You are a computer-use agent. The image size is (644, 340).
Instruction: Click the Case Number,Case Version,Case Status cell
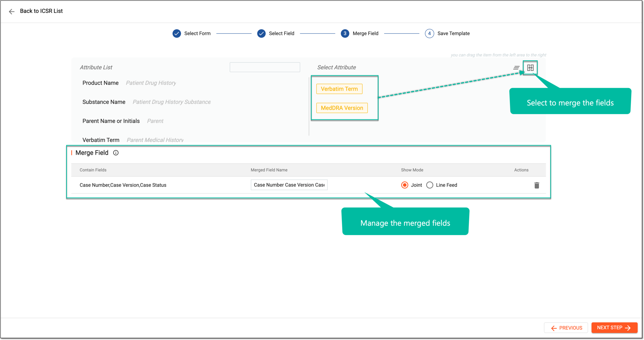(x=123, y=185)
